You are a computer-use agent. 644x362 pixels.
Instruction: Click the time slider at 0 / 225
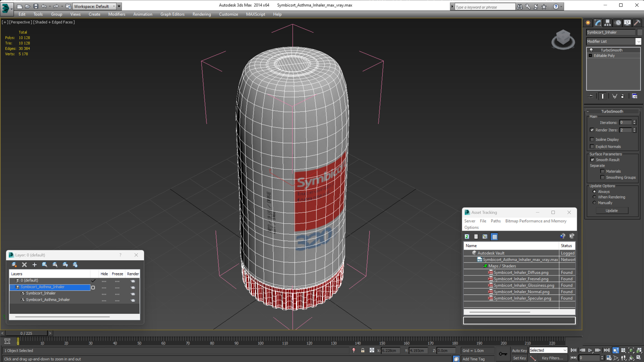pos(26,333)
